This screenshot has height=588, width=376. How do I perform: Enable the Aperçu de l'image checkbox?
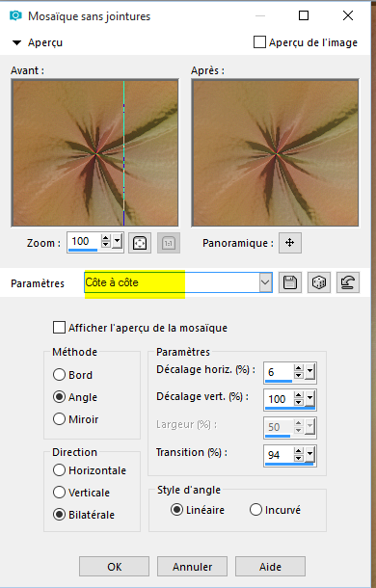[259, 42]
